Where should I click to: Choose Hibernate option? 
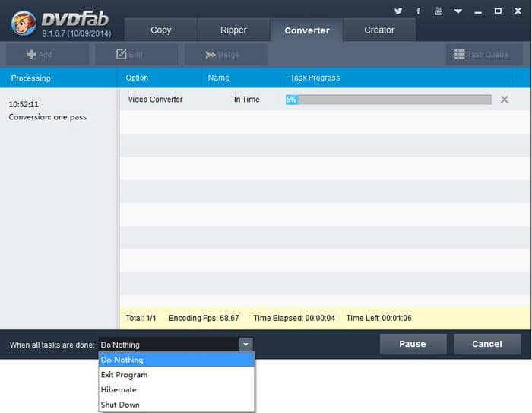[176, 390]
